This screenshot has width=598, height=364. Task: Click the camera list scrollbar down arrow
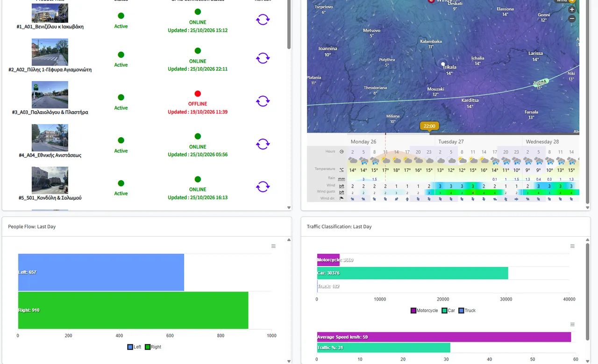pos(289,208)
